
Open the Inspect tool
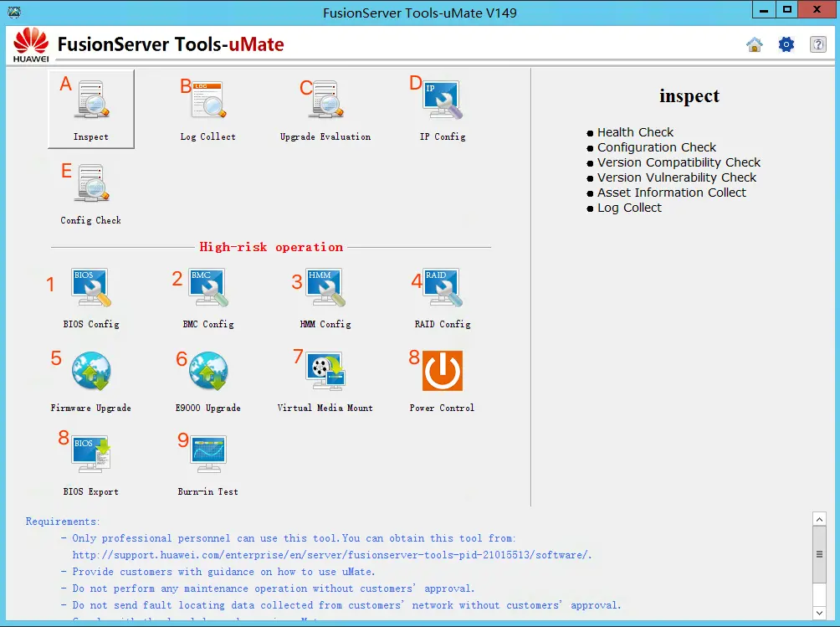91,109
